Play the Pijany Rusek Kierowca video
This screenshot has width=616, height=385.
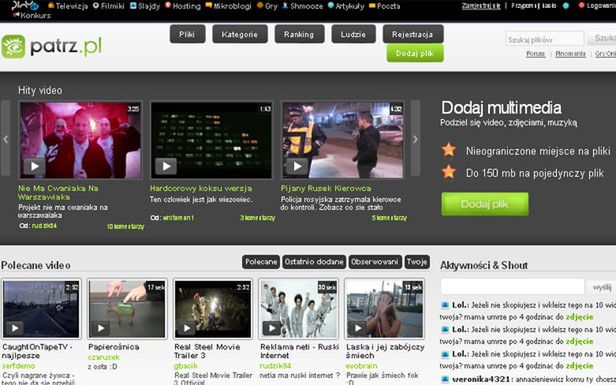(x=297, y=166)
